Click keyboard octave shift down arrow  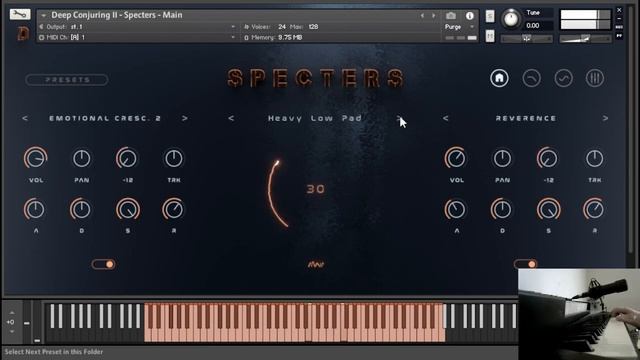pos(11,331)
